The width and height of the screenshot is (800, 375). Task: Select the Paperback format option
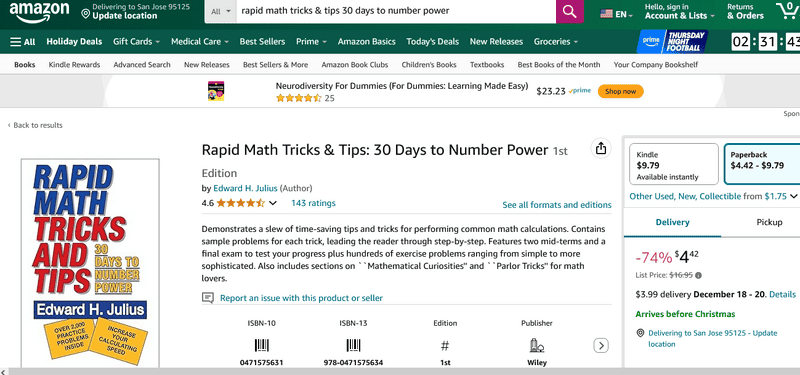[762, 164]
